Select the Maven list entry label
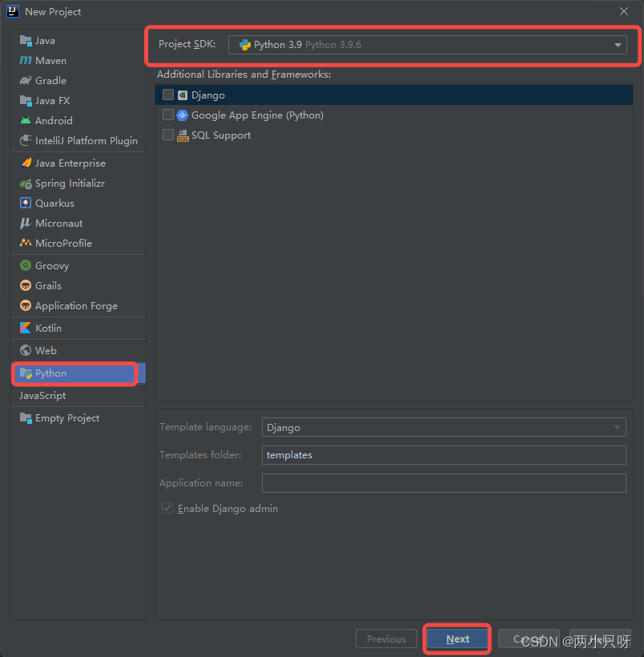 click(50, 61)
